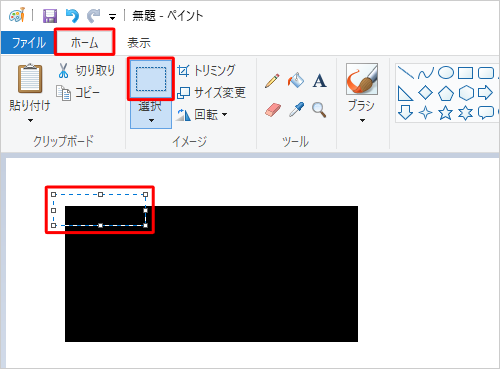
Task: Click the Paint application icon in title bar
Action: tap(17, 15)
